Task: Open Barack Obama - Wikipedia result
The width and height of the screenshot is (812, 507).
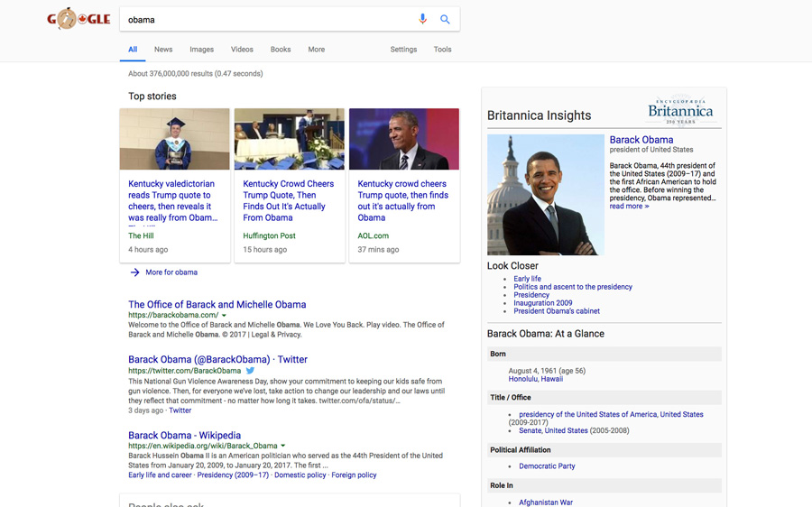Action: click(x=184, y=435)
